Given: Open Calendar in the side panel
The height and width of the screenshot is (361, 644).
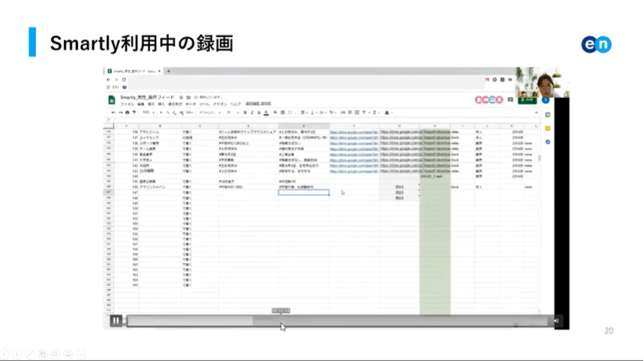Looking at the screenshot, I should pyautogui.click(x=548, y=115).
